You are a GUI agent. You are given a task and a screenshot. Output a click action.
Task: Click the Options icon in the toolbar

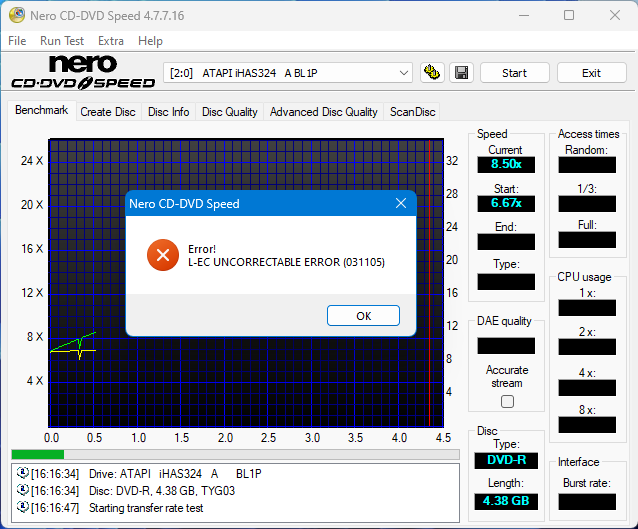click(432, 73)
